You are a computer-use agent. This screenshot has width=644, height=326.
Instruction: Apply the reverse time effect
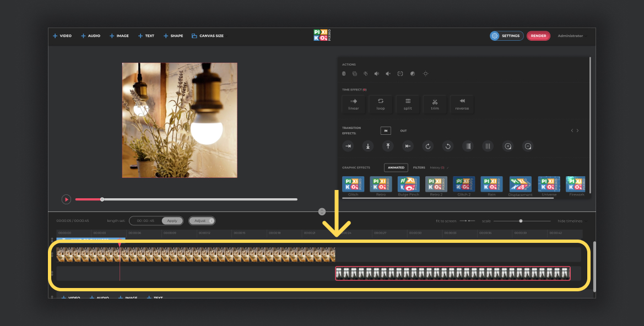click(x=462, y=104)
